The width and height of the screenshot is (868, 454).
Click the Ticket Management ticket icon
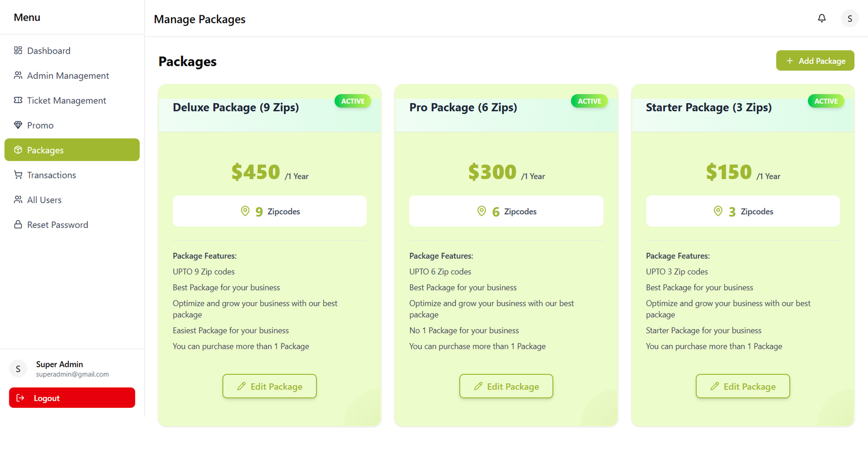click(18, 100)
